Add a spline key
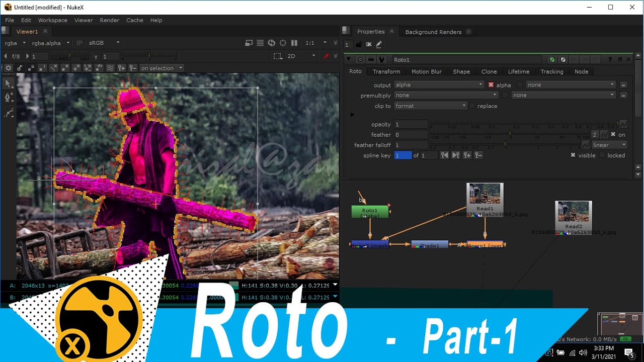 click(x=467, y=155)
